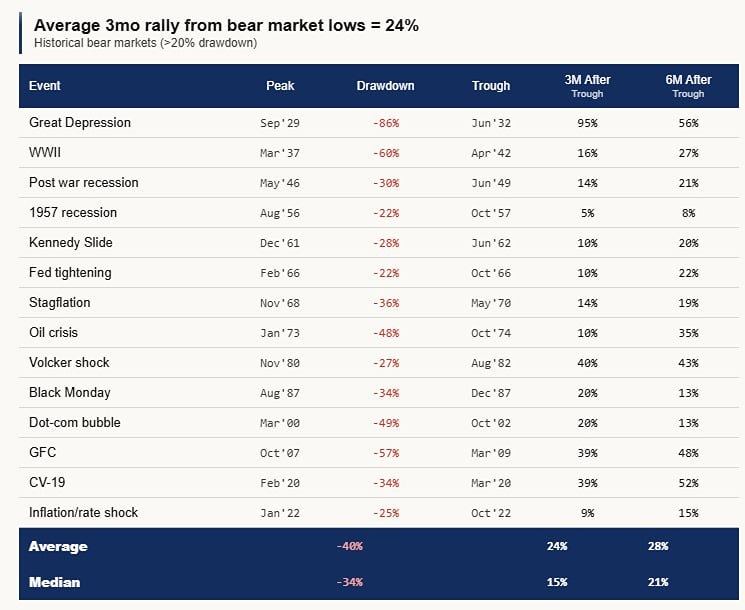
Task: Select the Great Depression row label
Action: click(x=80, y=123)
